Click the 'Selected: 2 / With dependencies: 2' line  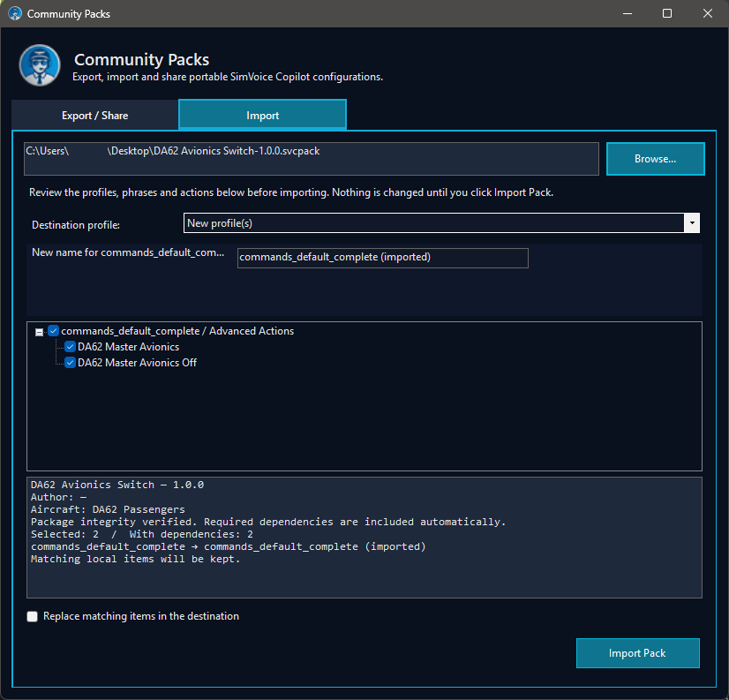point(142,534)
